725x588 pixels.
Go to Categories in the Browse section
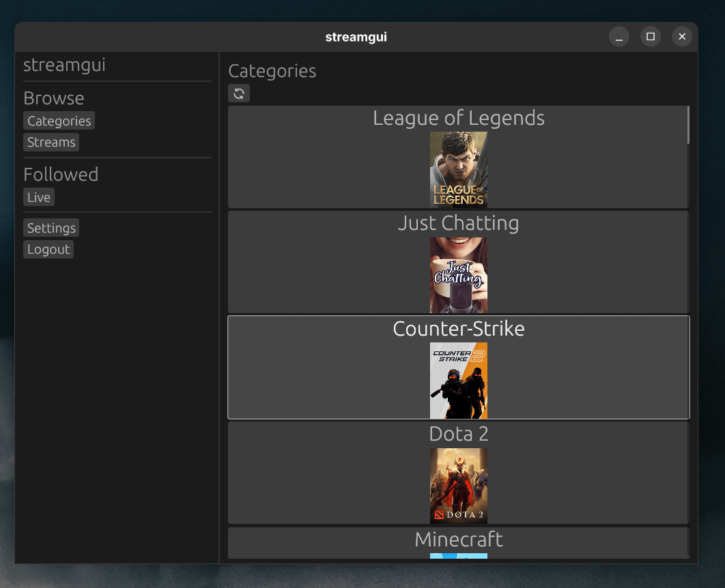(x=59, y=121)
